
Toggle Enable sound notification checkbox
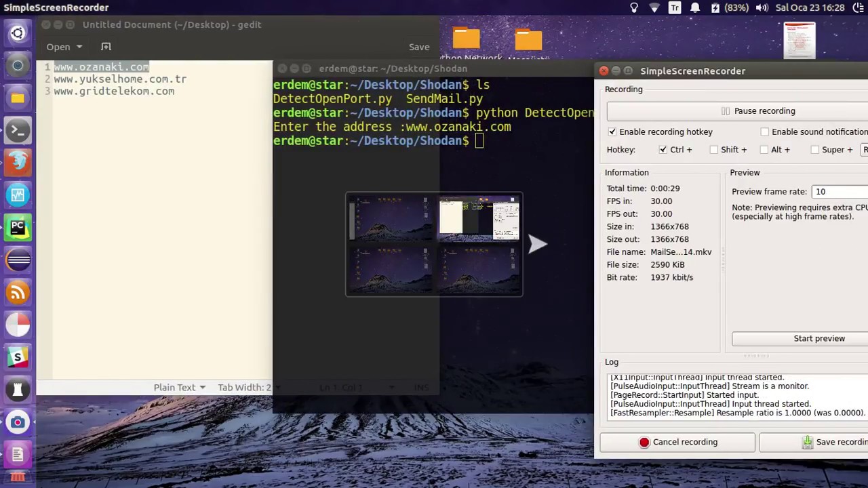[x=765, y=131]
